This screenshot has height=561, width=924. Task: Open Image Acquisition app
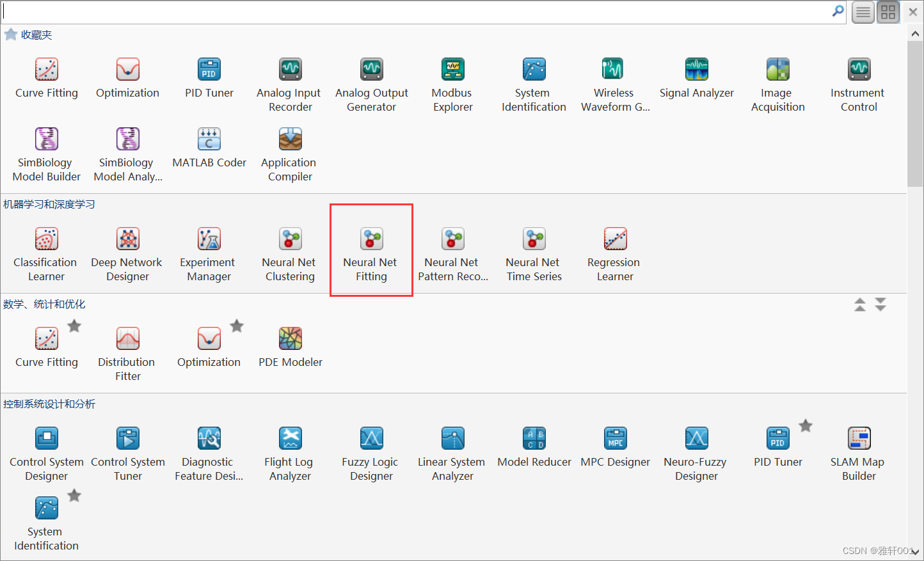pos(778,86)
